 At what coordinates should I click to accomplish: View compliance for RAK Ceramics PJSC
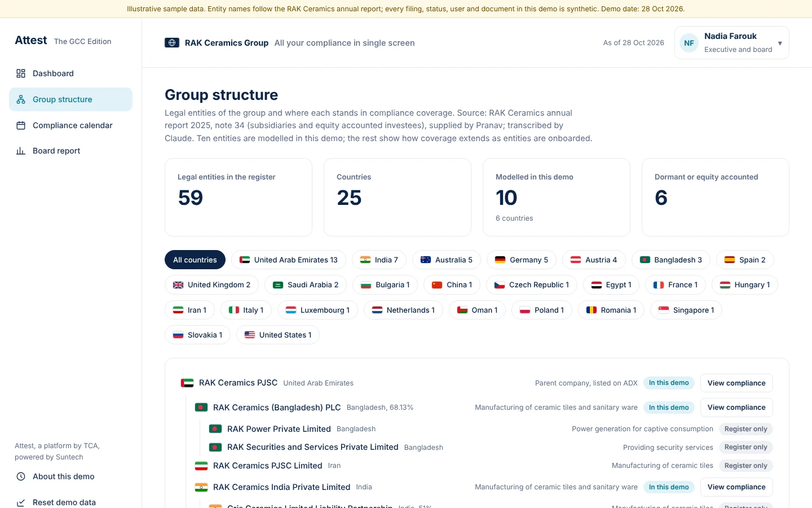point(736,383)
